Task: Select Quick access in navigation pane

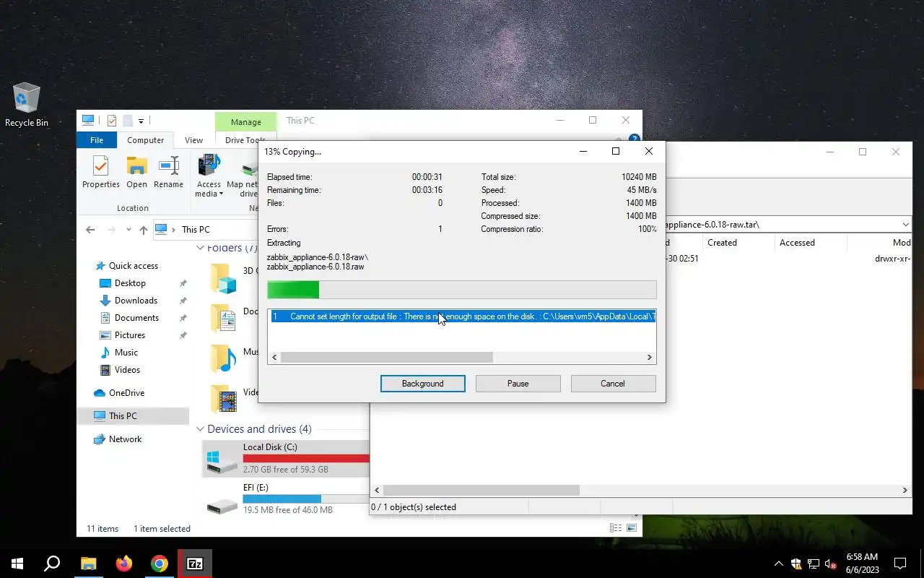Action: (x=133, y=266)
